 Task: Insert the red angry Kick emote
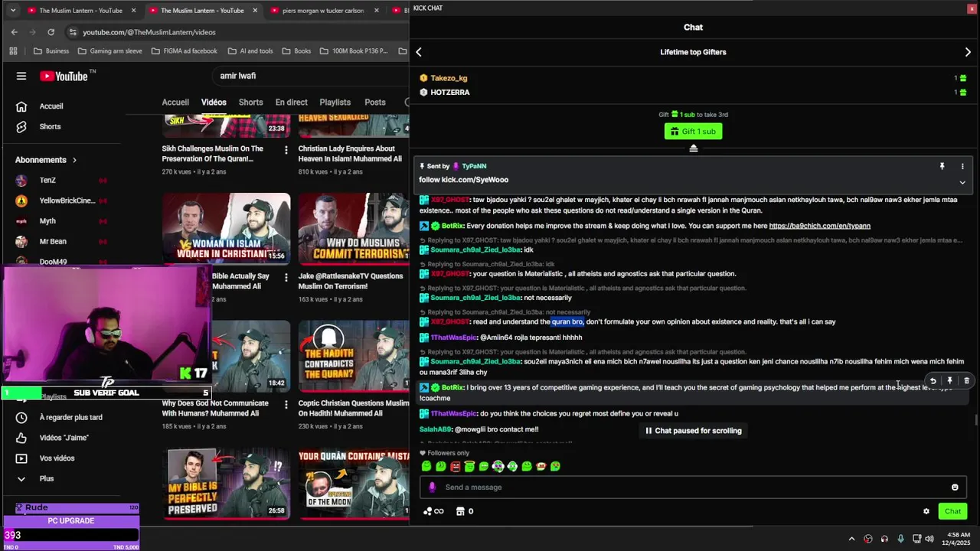[456, 466]
